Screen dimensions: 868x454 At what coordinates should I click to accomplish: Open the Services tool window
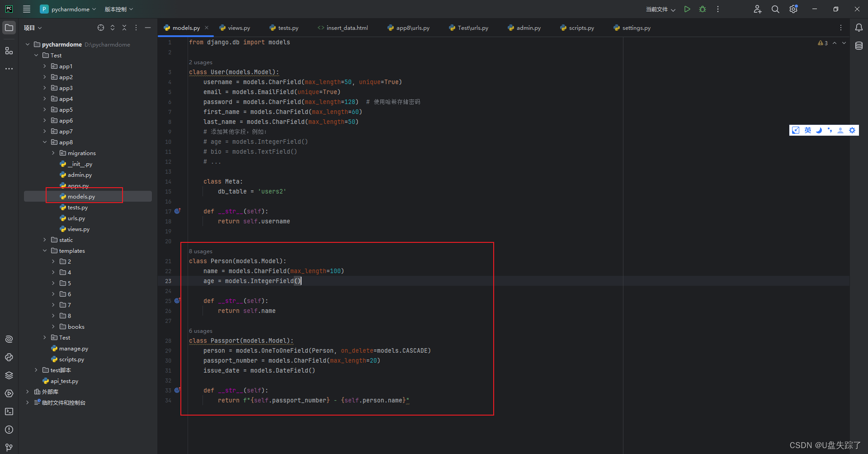(9, 393)
